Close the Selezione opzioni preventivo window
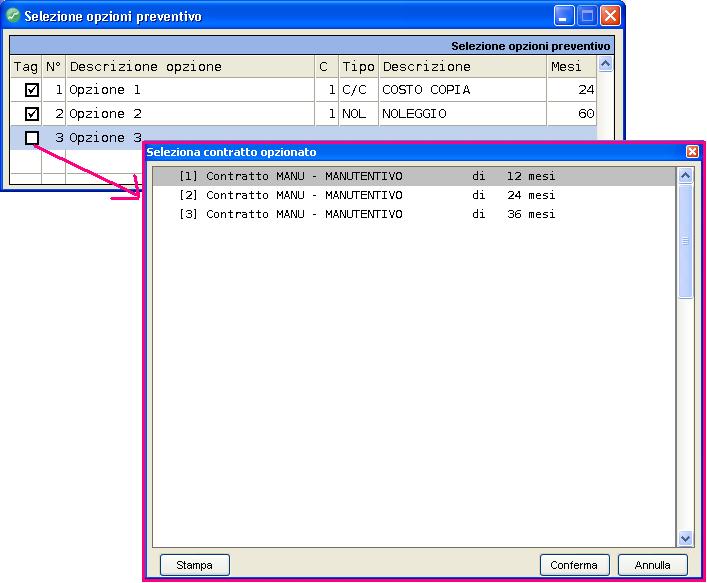707x583 pixels. [x=611, y=16]
